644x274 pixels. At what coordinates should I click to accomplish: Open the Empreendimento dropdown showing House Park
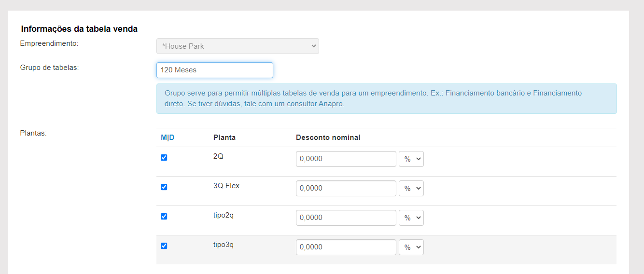[238, 46]
